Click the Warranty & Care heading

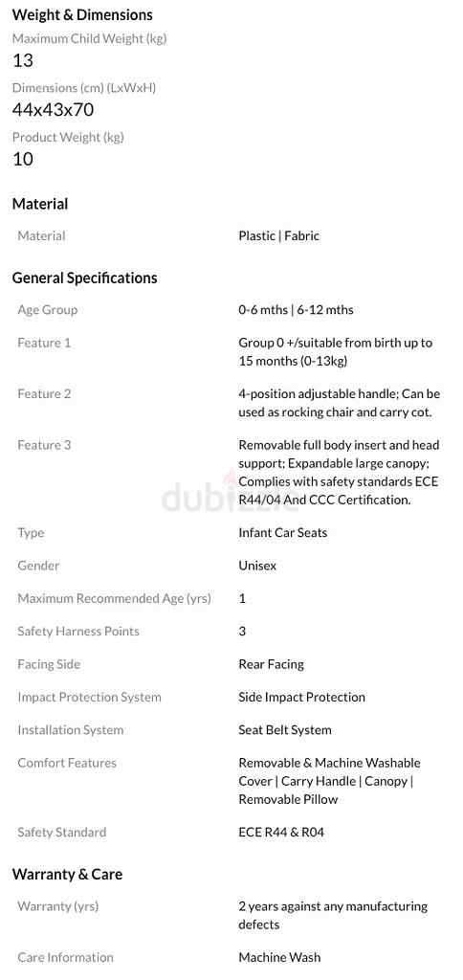67,874
